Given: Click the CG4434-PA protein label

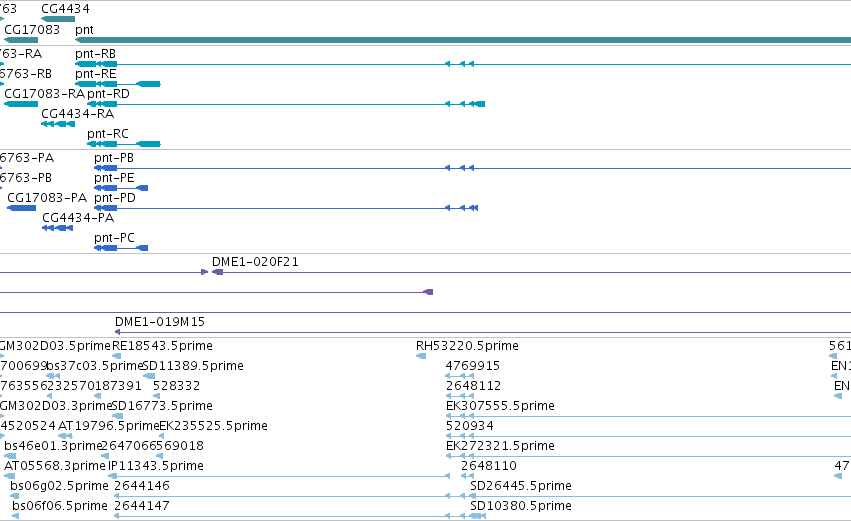Looking at the screenshot, I should (x=78, y=218).
